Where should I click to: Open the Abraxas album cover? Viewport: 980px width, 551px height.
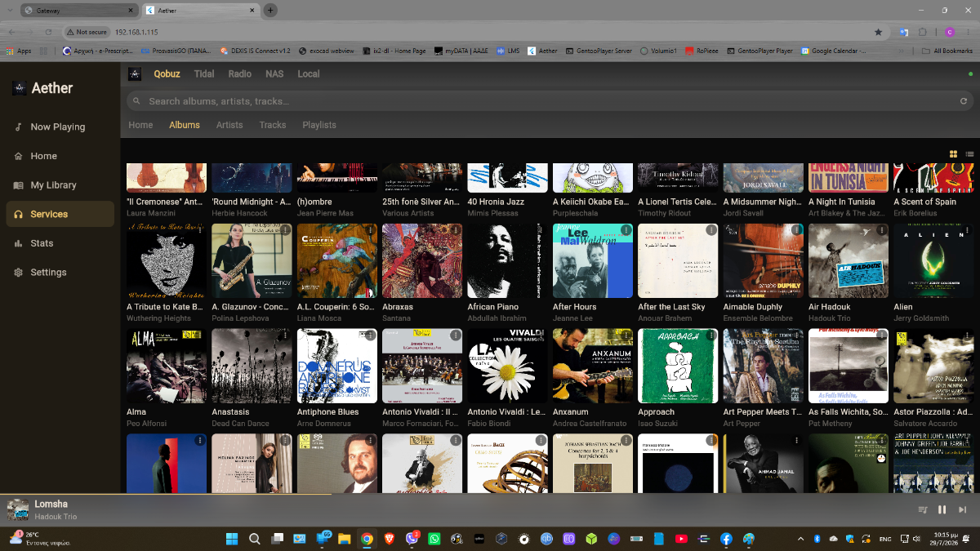422,260
